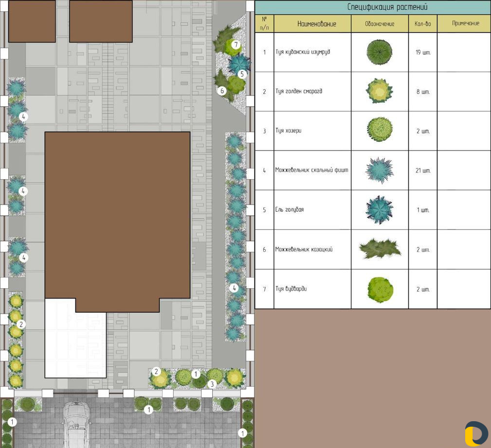Click the № п/п column header

pyautogui.click(x=264, y=23)
